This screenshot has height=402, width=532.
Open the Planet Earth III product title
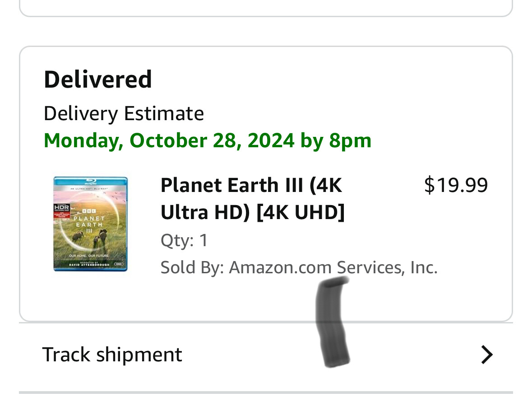click(252, 199)
